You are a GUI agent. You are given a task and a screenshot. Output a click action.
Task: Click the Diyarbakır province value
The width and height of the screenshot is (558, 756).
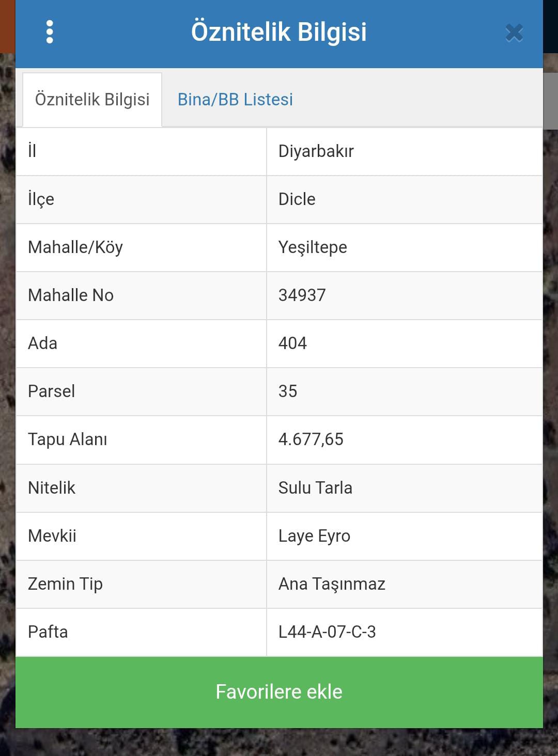pyautogui.click(x=316, y=151)
